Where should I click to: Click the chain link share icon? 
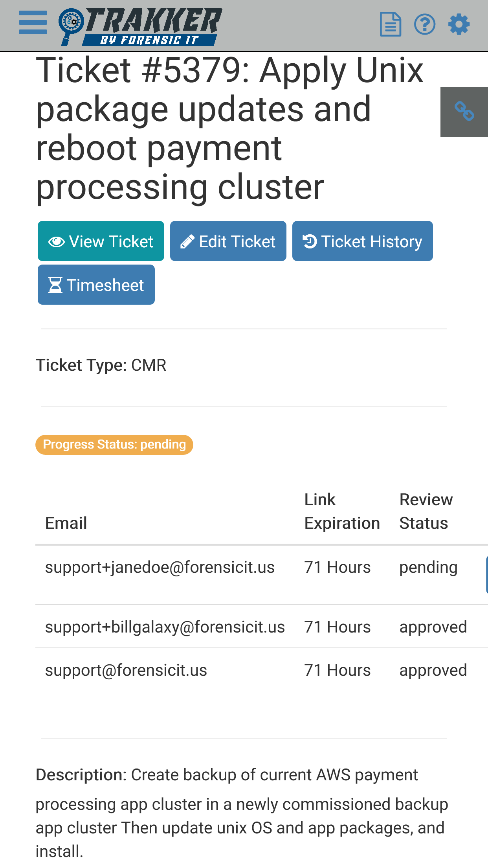[x=464, y=112]
